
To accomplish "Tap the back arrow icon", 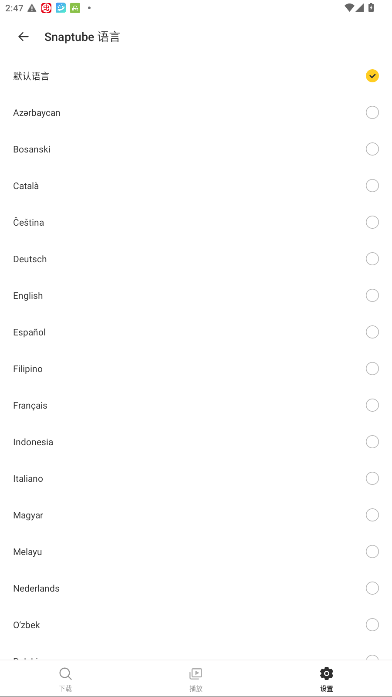I will click(23, 37).
